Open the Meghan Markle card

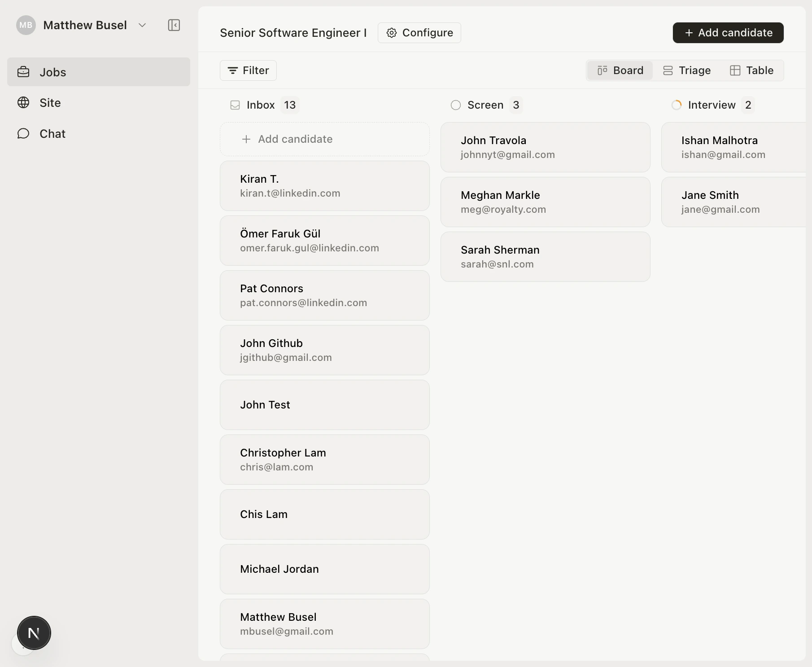(x=546, y=202)
